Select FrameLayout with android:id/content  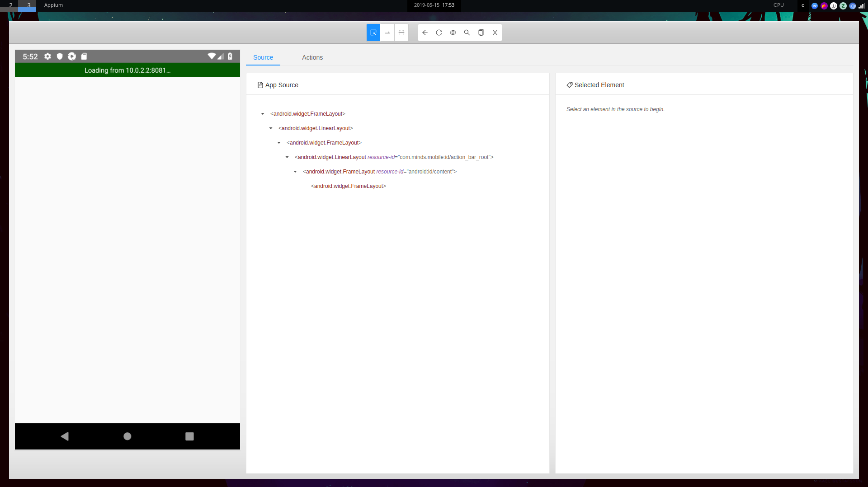380,172
